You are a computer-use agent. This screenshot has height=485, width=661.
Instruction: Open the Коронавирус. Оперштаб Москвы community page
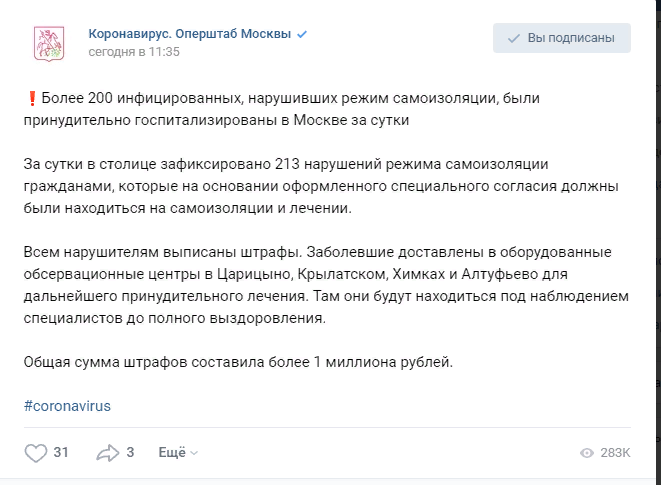[190, 34]
